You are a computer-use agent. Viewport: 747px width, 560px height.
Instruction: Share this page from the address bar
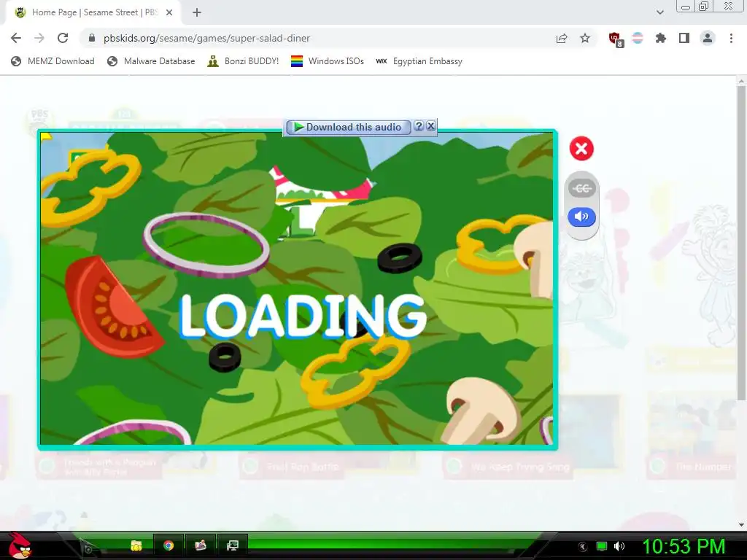click(x=562, y=38)
